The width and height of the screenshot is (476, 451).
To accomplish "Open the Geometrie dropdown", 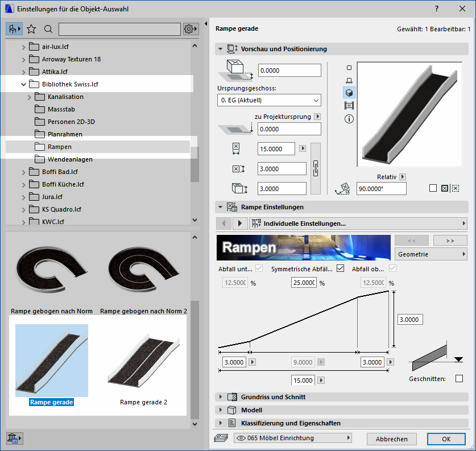I will 431,254.
